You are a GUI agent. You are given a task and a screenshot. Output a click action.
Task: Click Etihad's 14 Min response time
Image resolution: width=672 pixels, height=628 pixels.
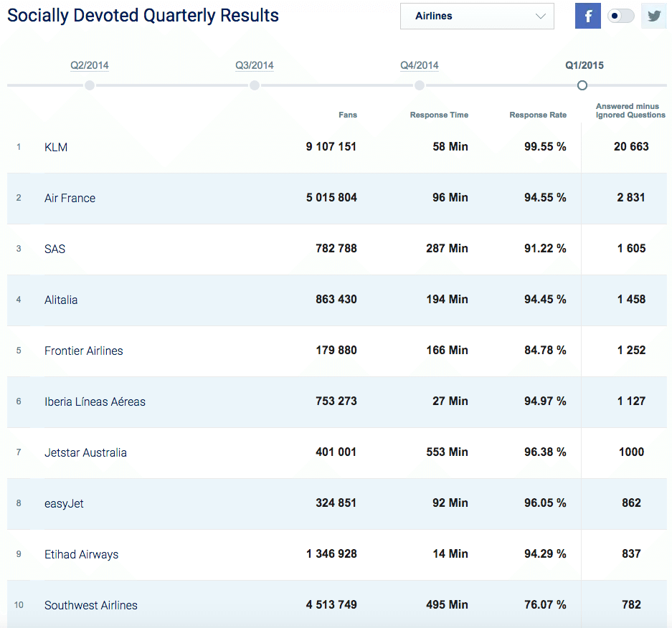click(x=450, y=554)
